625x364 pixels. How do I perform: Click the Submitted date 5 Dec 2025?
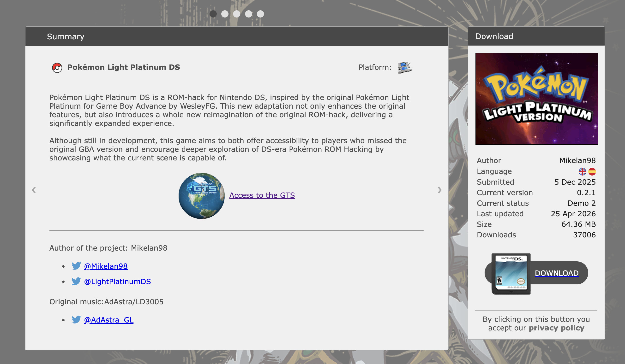tap(575, 182)
